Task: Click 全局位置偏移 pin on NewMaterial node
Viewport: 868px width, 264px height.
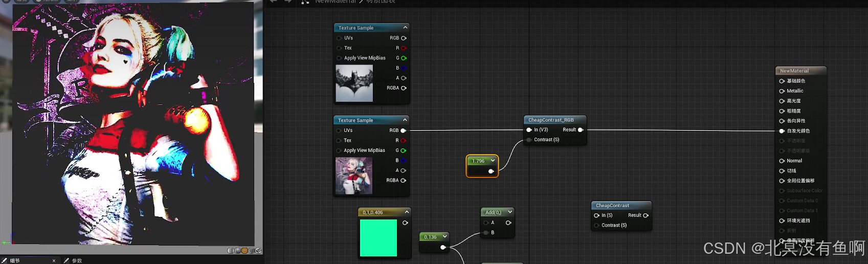Action: click(x=782, y=181)
